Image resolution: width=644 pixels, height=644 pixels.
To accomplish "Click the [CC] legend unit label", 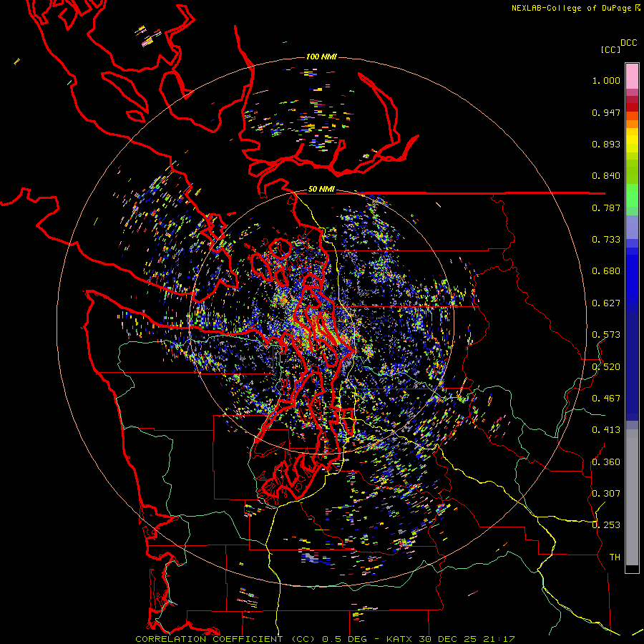I will [610, 49].
